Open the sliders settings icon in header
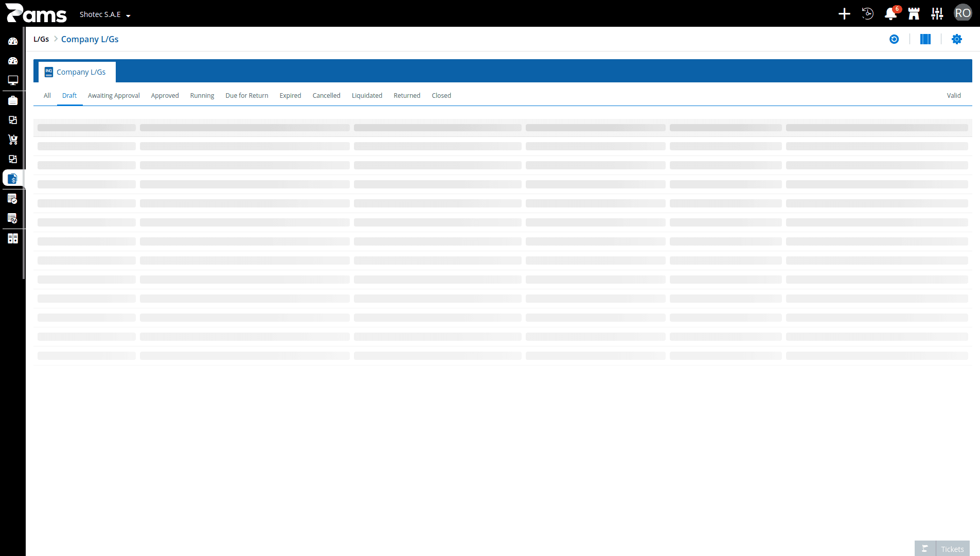980x556 pixels. (x=937, y=14)
